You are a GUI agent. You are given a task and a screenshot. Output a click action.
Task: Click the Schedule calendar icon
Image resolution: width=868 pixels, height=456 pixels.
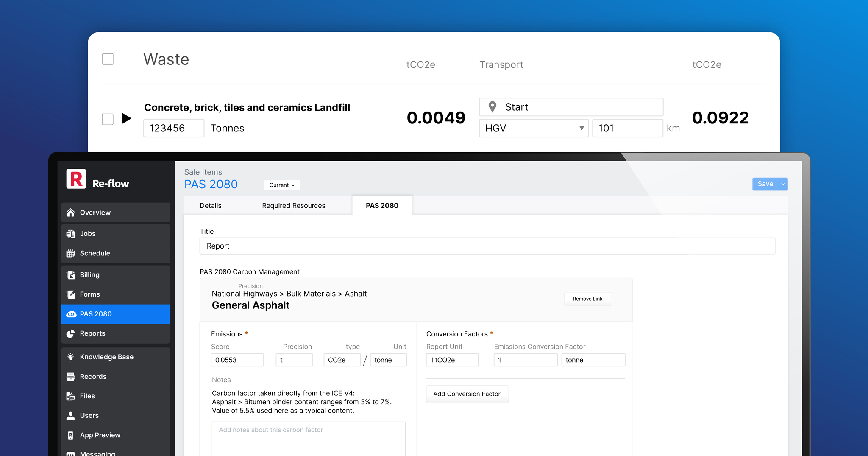click(71, 253)
